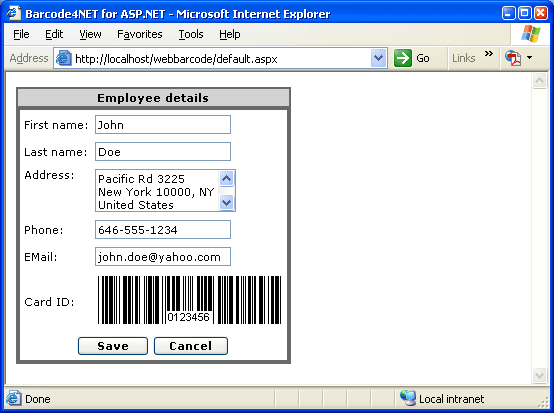Expand the Links toolbar chevron
The height and width of the screenshot is (413, 554).
point(489,54)
